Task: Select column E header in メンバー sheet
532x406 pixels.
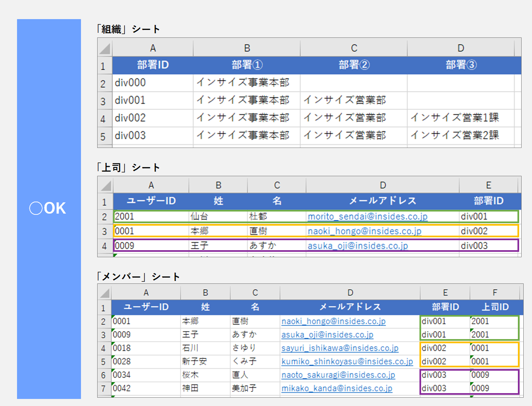Action: (x=445, y=293)
